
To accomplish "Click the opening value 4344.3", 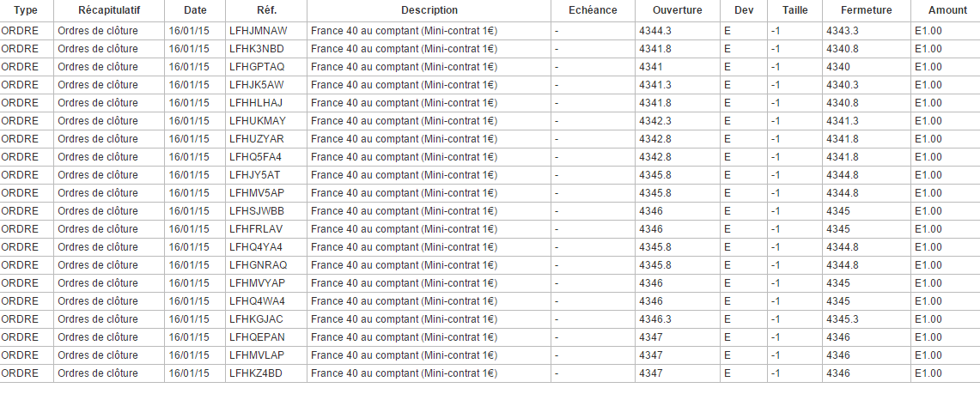I will (655, 31).
